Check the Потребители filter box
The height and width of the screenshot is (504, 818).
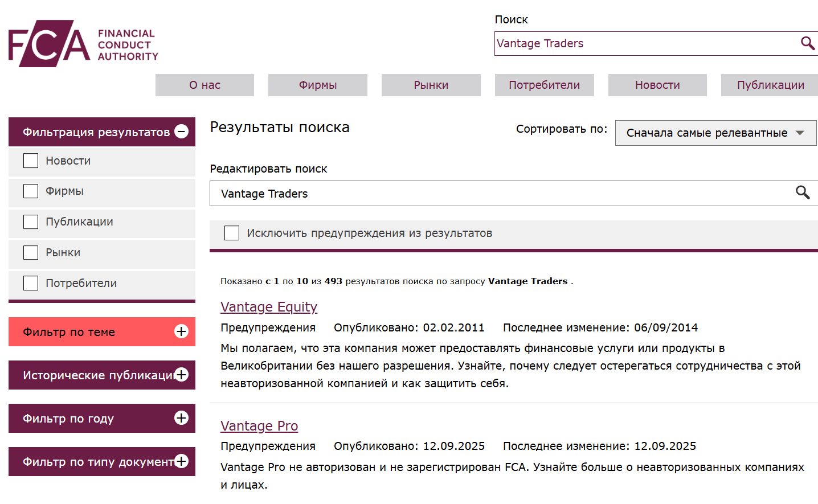pos(30,282)
